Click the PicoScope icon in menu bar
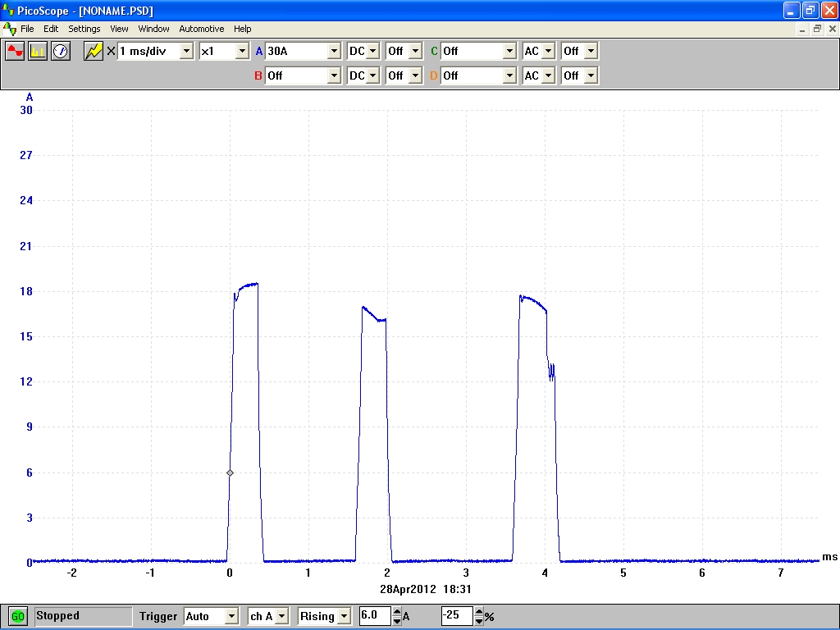This screenshot has height=630, width=840. [x=10, y=29]
